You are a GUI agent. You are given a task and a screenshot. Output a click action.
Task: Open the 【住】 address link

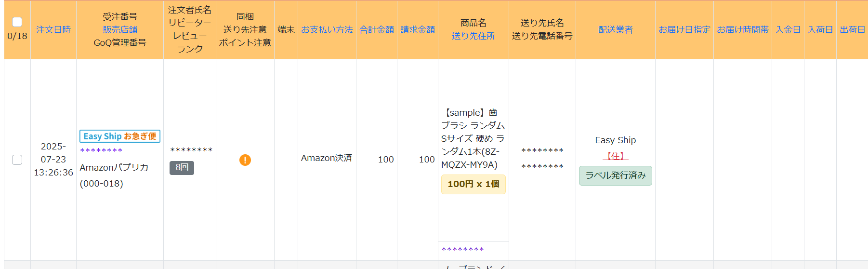[x=616, y=156]
